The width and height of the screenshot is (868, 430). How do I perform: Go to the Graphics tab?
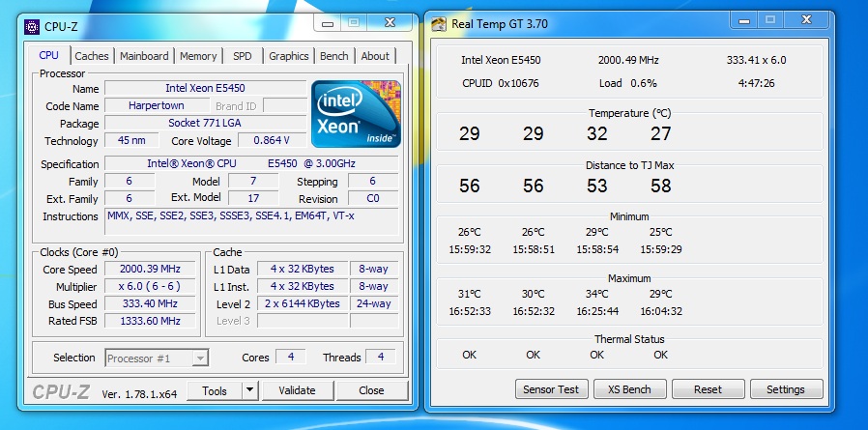[x=288, y=56]
